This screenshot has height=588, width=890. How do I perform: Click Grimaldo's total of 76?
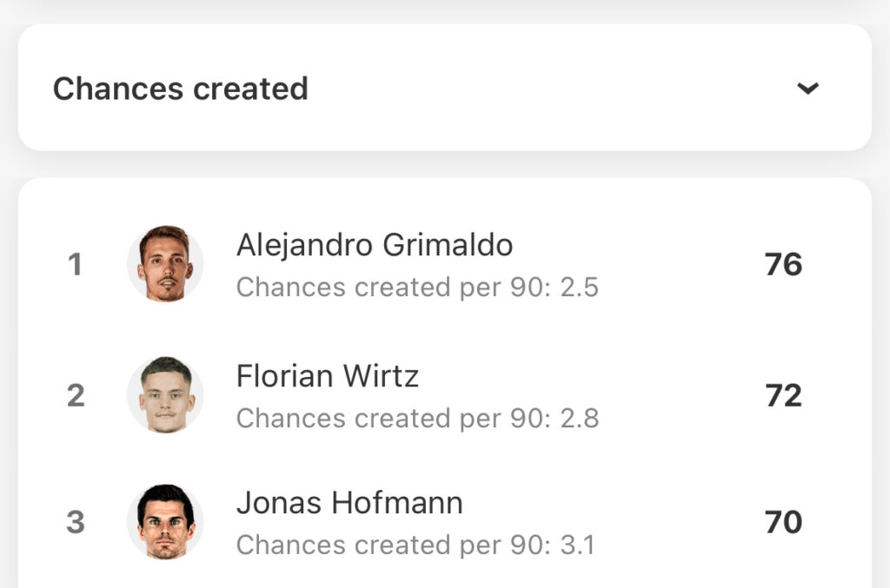pyautogui.click(x=783, y=264)
